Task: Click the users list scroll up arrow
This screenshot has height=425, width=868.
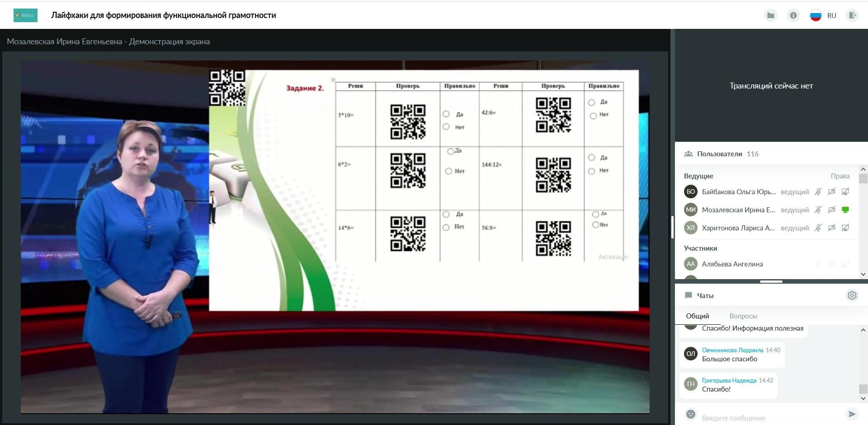Action: pyautogui.click(x=863, y=169)
